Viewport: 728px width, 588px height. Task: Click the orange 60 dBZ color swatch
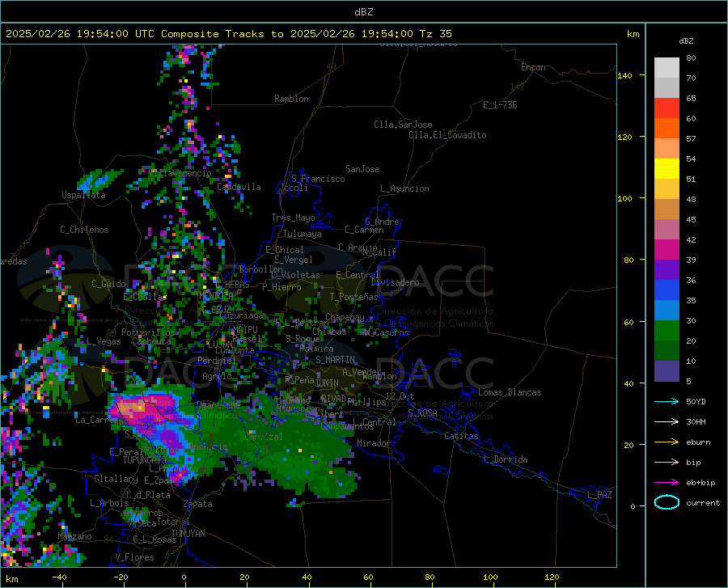pyautogui.click(x=667, y=128)
